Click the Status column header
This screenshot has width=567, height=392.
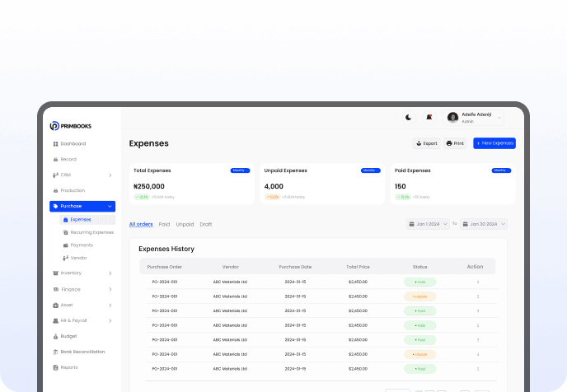[419, 267]
